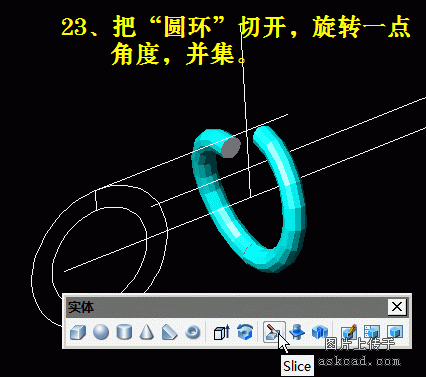This screenshot has width=426, height=377.
Task: Select the Sphere solid tool
Action: (101, 332)
